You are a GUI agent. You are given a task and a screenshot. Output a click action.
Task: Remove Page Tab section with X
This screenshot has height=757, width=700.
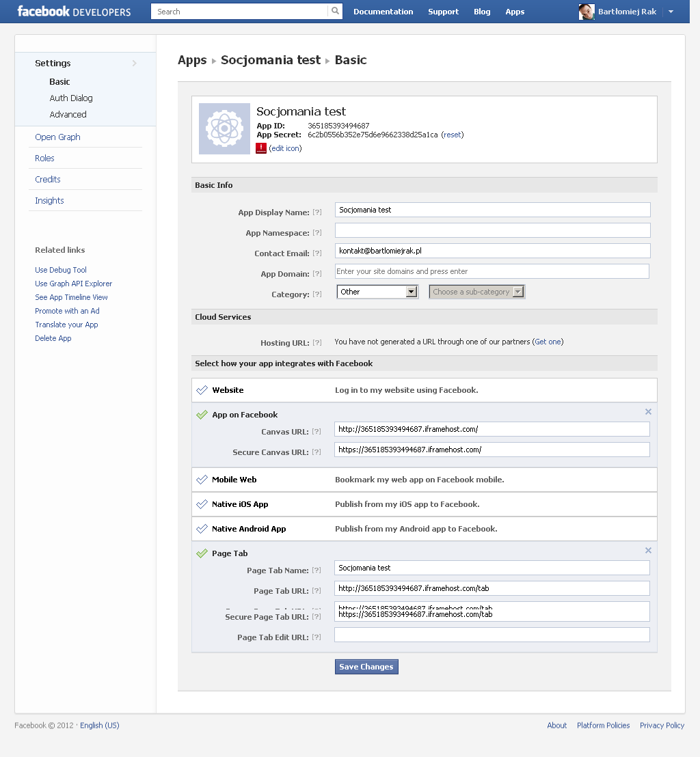(648, 551)
